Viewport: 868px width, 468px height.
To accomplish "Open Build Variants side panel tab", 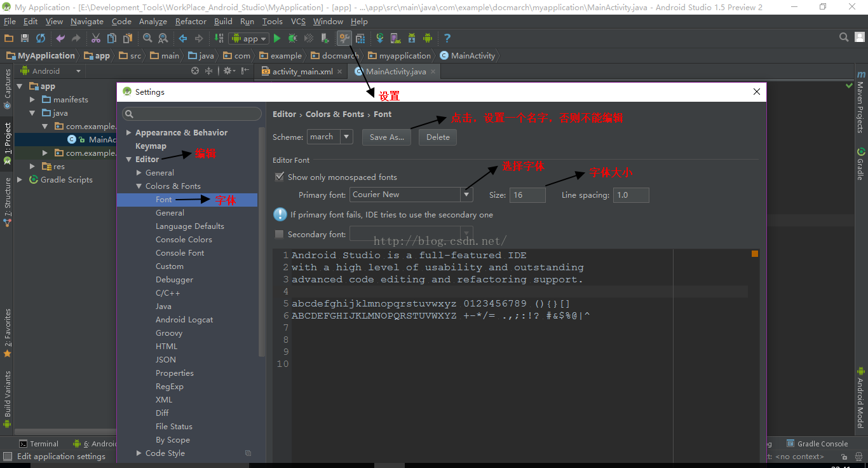I will pyautogui.click(x=7, y=399).
